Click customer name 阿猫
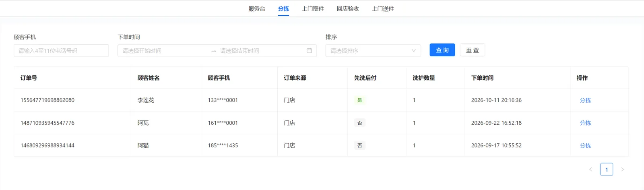 tap(143, 145)
